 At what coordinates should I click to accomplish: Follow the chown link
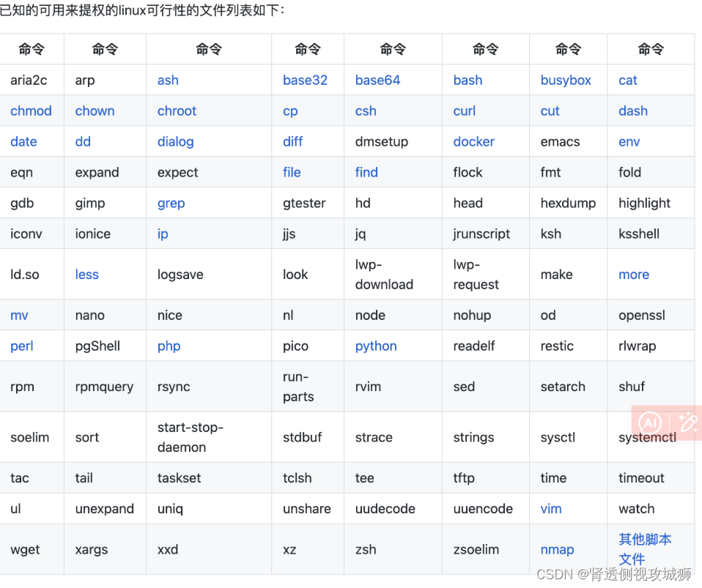pyautogui.click(x=95, y=111)
